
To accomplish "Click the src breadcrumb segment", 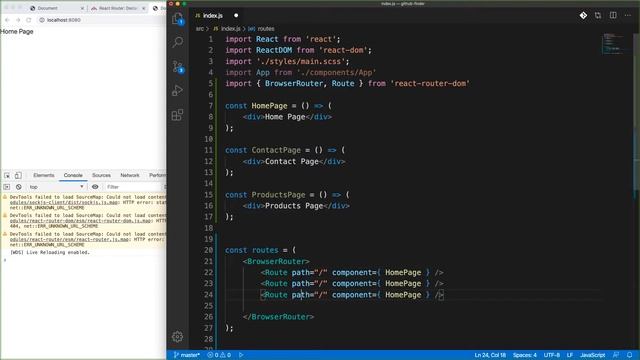I will point(200,29).
